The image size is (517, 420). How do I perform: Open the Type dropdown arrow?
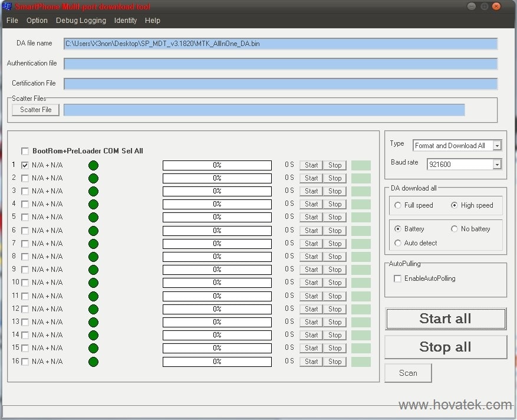coord(497,146)
